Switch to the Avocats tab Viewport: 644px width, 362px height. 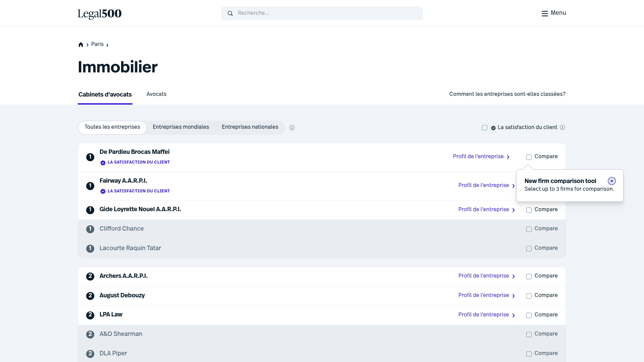point(156,95)
